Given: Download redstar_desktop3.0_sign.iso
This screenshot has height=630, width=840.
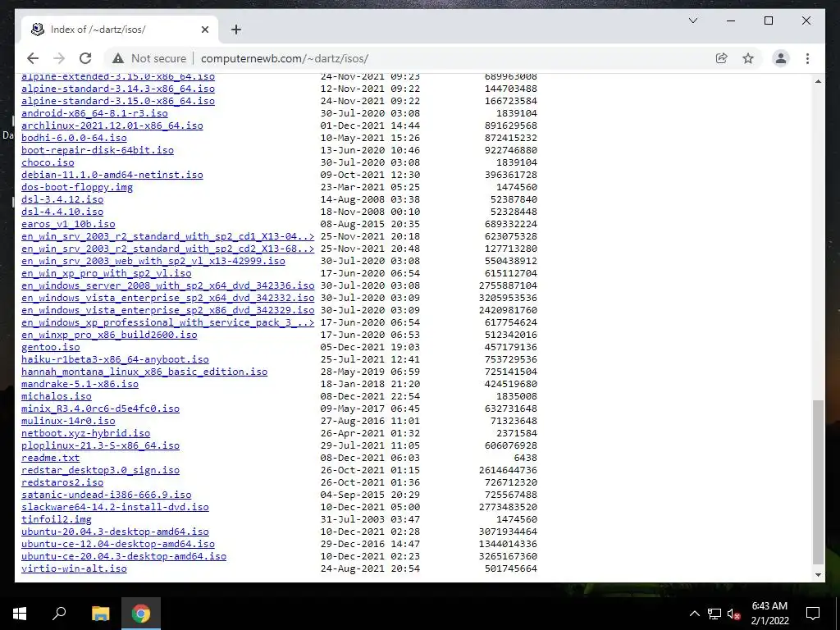Looking at the screenshot, I should (x=100, y=471).
